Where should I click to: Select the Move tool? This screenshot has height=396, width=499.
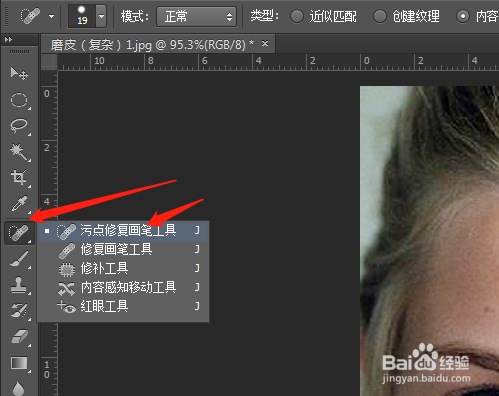pyautogui.click(x=19, y=73)
